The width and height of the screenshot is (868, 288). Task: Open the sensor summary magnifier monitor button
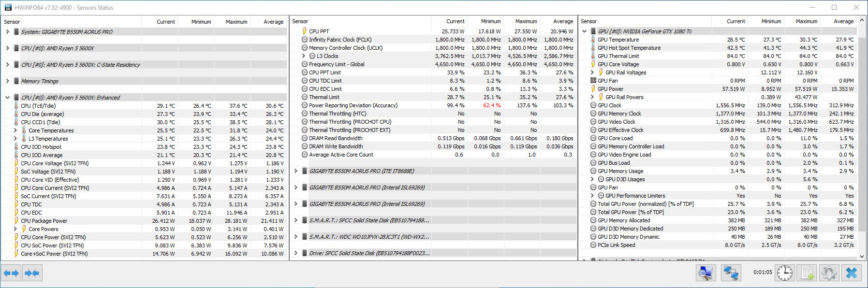tap(706, 273)
